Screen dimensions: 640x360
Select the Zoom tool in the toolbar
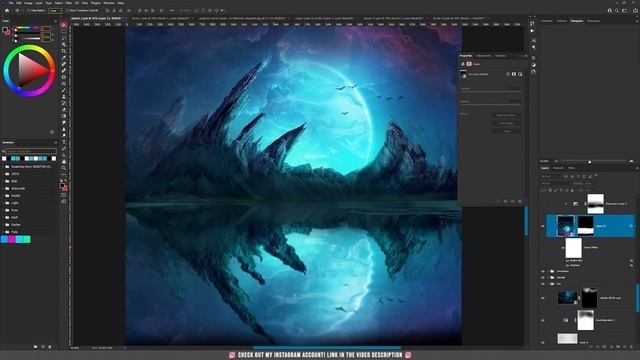point(64,168)
